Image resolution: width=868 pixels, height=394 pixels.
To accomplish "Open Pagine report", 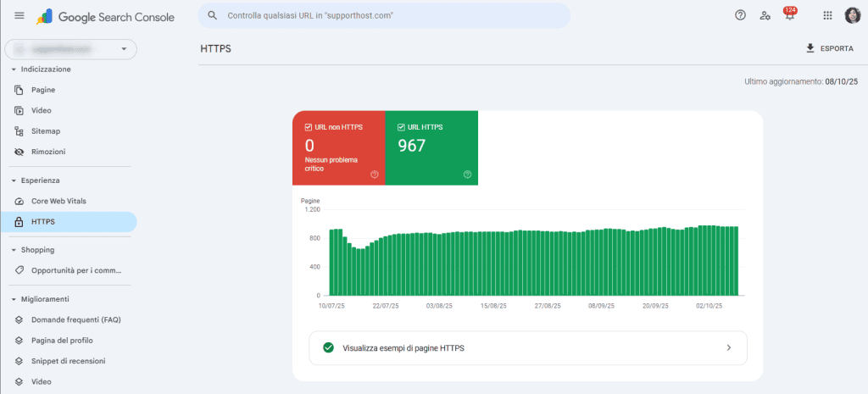I will pyautogui.click(x=69, y=90).
